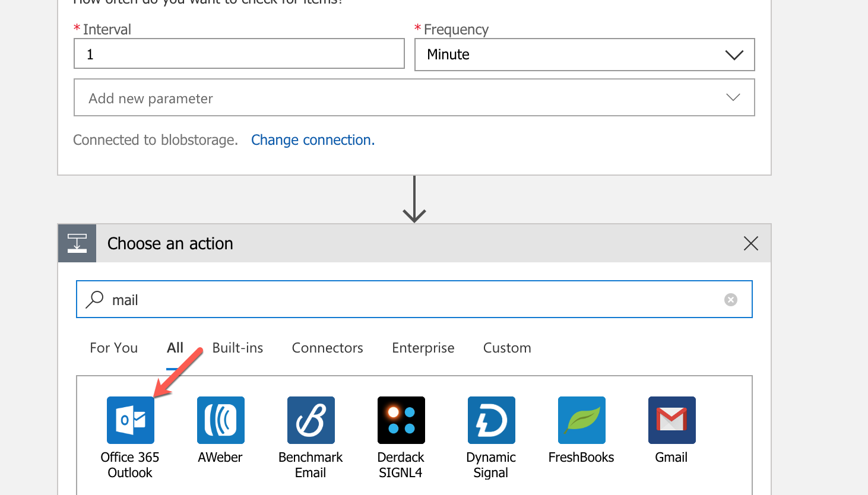Switch to the Enterprise tab
Viewport: 868px width, 495px height.
[423, 348]
